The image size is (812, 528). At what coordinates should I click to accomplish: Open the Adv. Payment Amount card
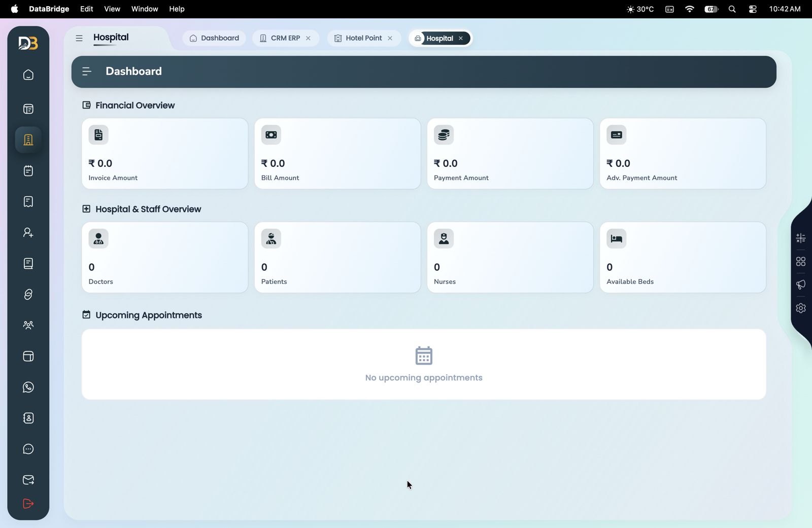[683, 154]
